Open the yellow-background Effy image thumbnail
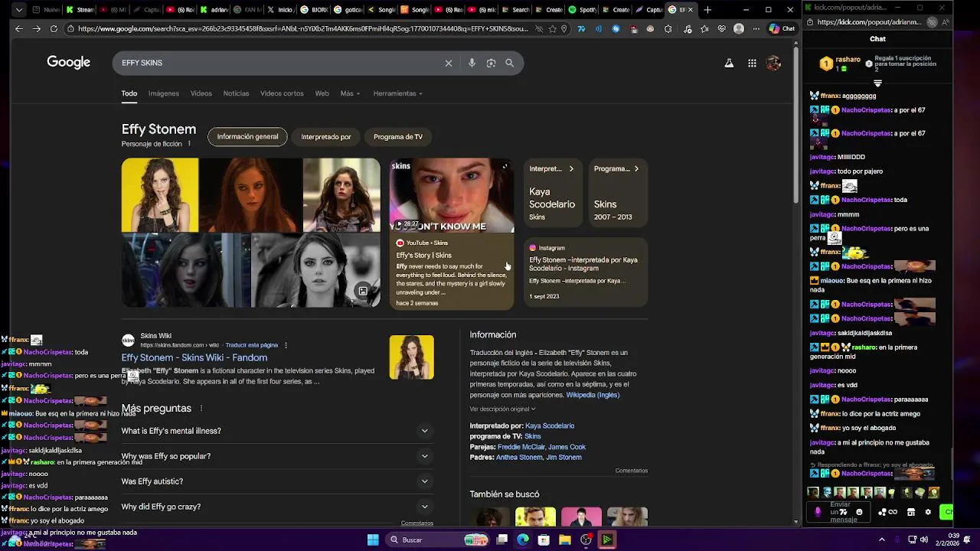 point(160,195)
